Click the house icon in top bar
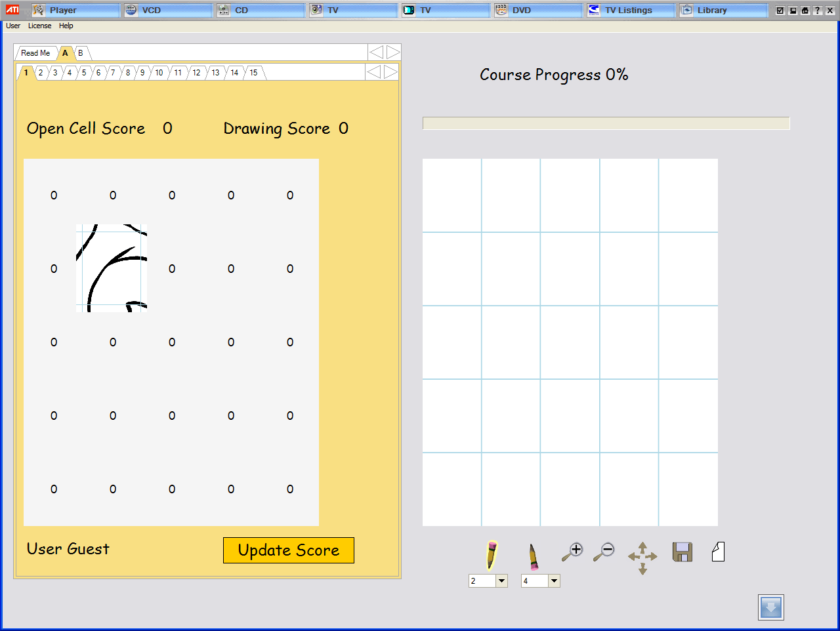840x631 pixels. [x=805, y=10]
